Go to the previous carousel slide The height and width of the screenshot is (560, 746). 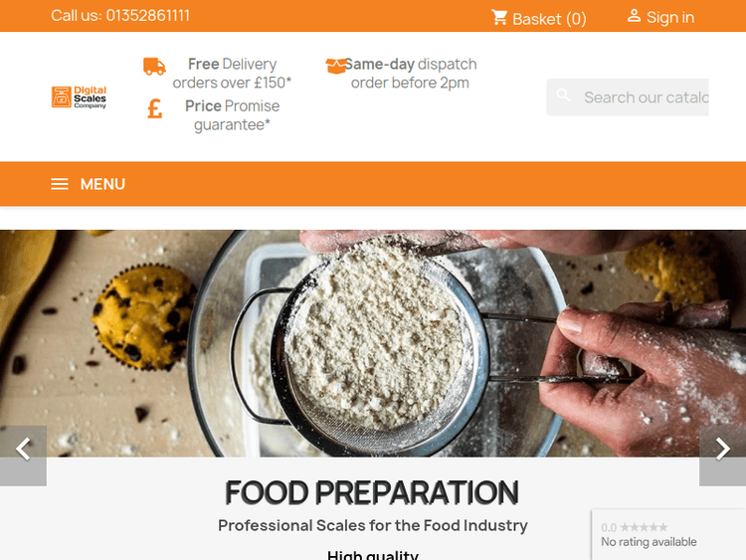[23, 450]
